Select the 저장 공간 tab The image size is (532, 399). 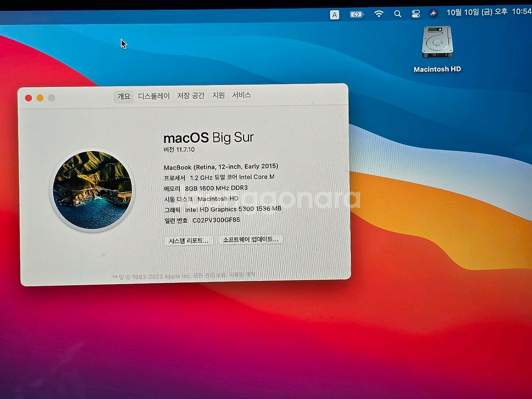190,96
